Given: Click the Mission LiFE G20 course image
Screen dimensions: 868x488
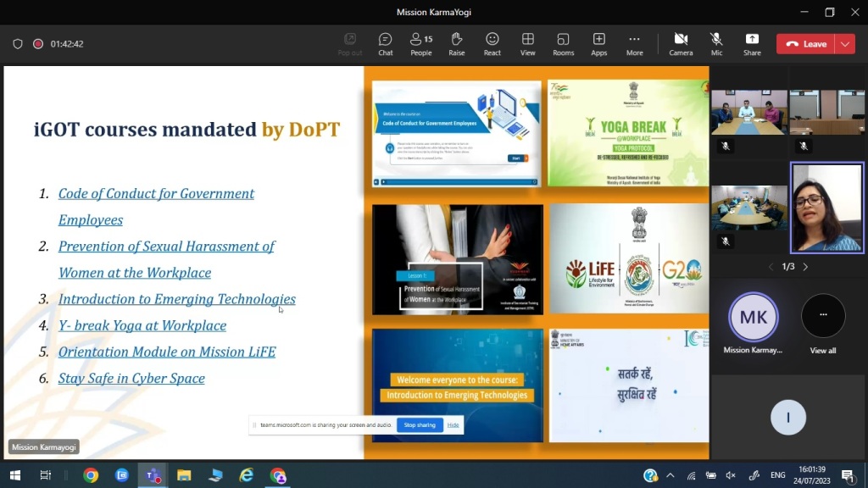Looking at the screenshot, I should (x=629, y=259).
